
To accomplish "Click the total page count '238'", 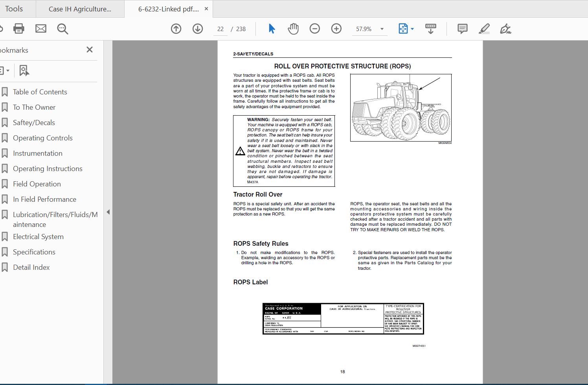I will click(x=241, y=29).
